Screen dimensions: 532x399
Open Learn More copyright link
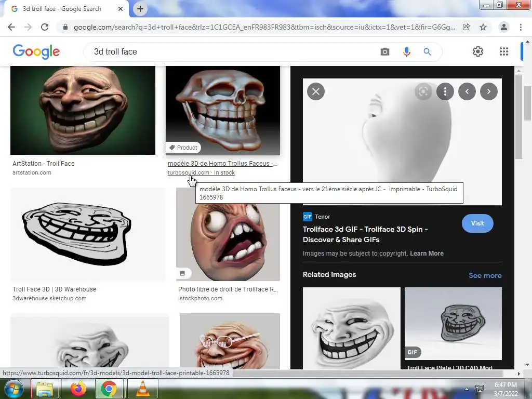click(427, 254)
